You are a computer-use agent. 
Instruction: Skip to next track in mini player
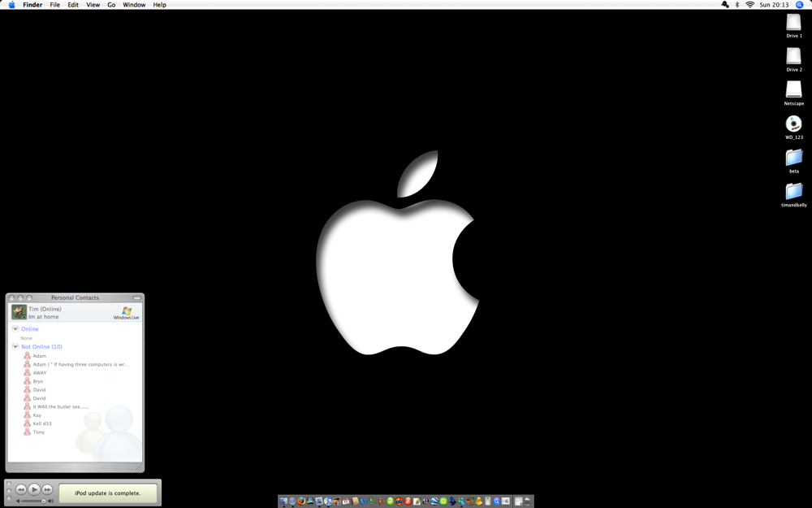coord(47,488)
